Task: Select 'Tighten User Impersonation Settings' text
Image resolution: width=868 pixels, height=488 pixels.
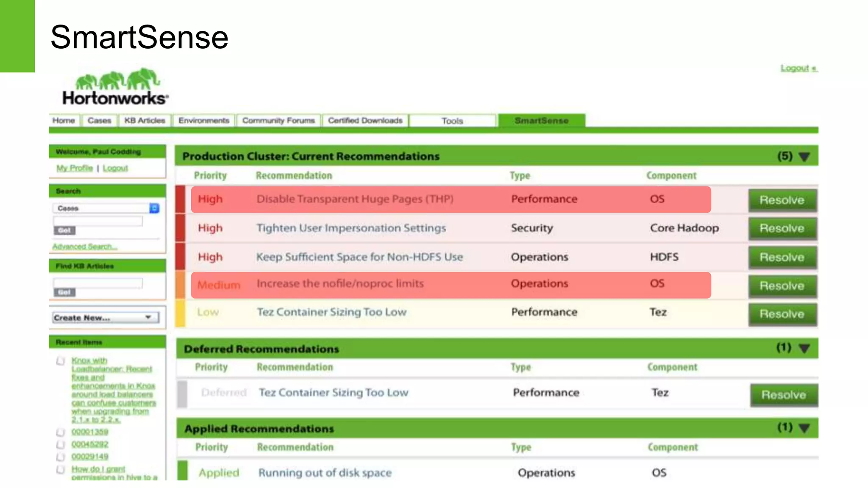Action: [x=351, y=228]
